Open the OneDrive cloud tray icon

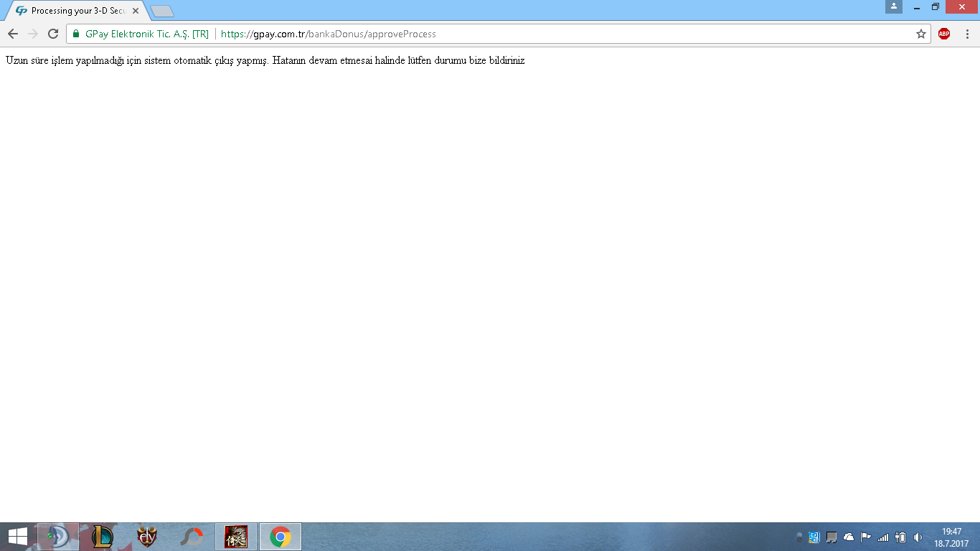pyautogui.click(x=849, y=537)
